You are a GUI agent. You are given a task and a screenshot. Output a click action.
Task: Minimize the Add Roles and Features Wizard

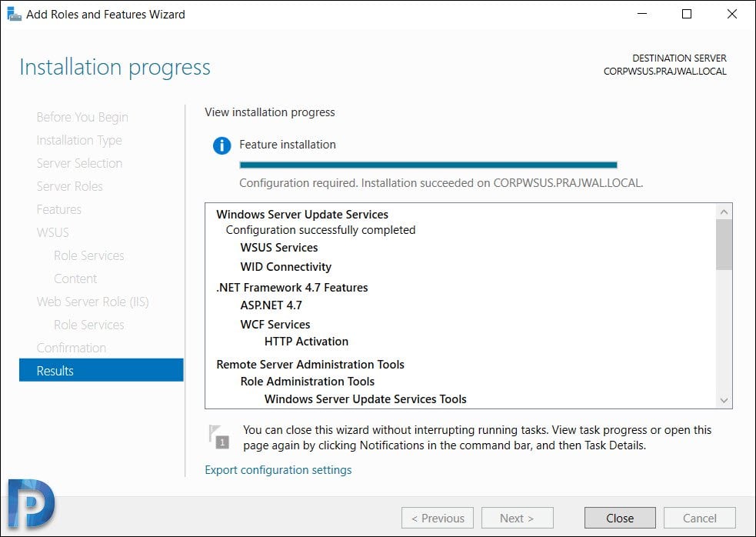pyautogui.click(x=642, y=14)
